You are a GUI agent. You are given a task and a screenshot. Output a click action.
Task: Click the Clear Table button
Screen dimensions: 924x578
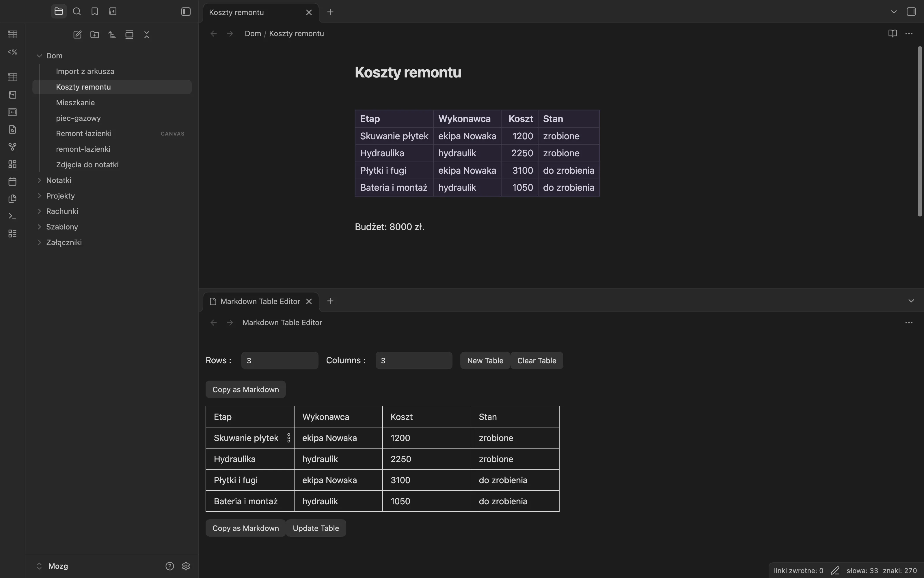(536, 360)
